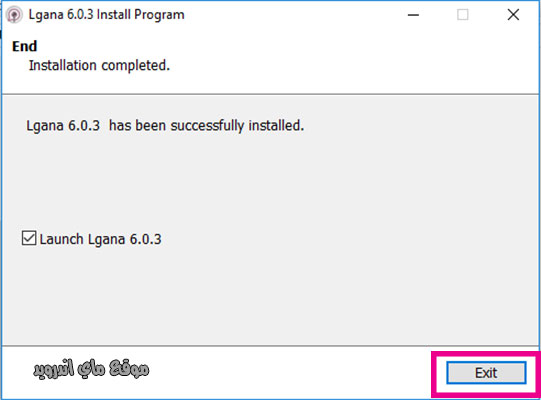Click the "Lgana 6.0.3 Install Program" window title

tap(106, 15)
